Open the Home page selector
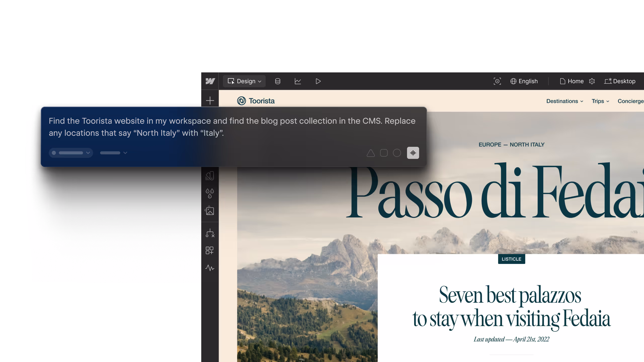The image size is (644, 362). tap(572, 81)
